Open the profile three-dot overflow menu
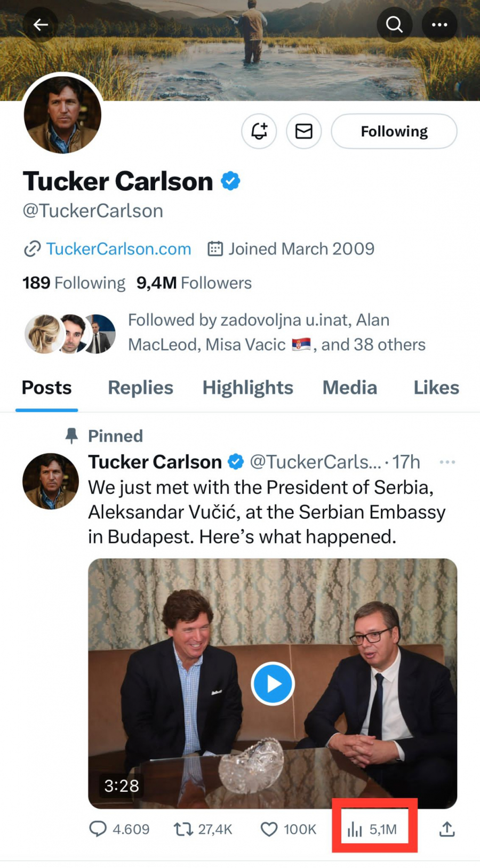 (439, 25)
